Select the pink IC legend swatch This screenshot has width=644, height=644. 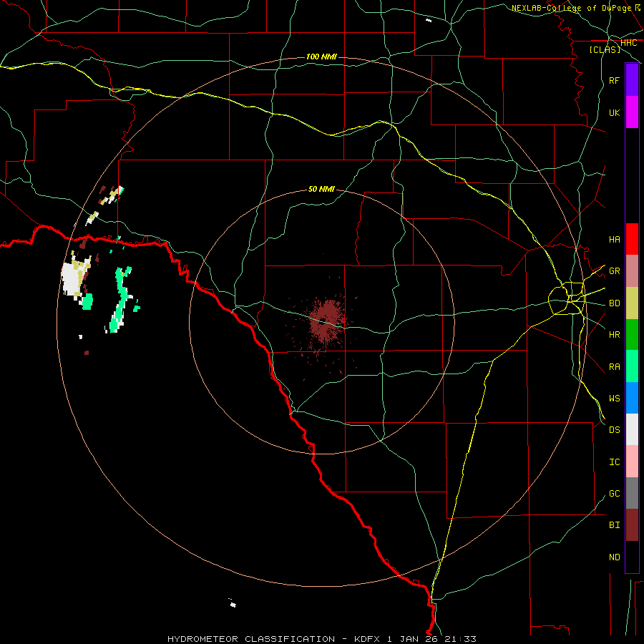pos(632,462)
